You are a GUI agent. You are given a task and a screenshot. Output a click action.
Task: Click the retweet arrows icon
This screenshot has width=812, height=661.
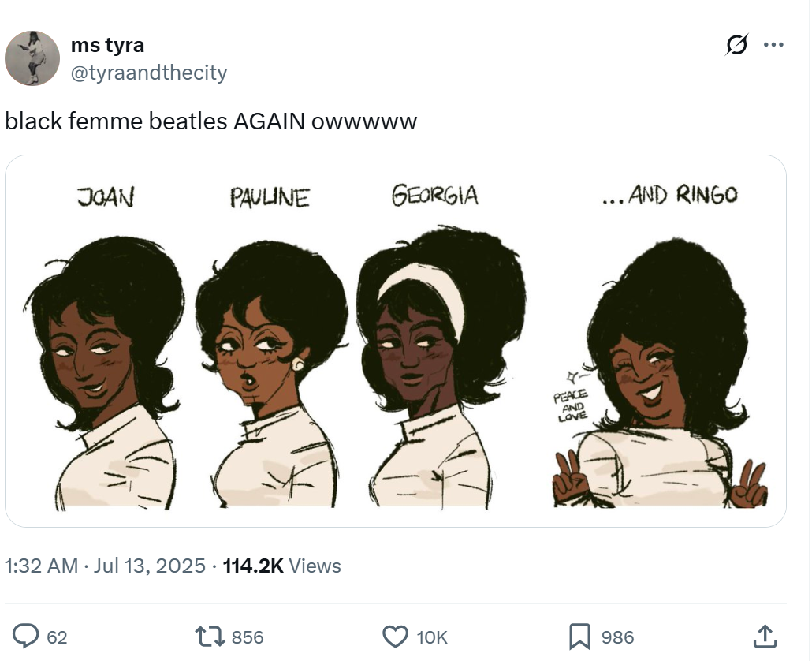tap(209, 637)
